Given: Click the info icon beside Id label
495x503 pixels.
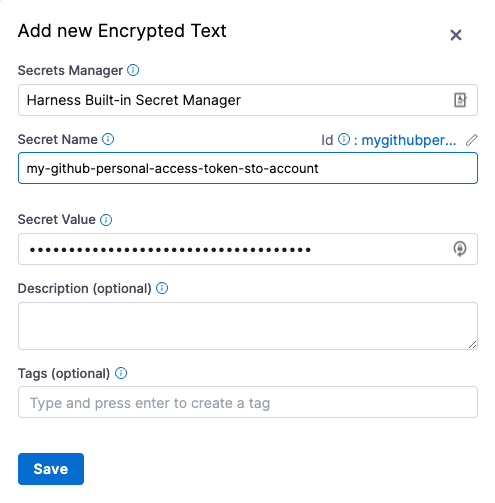Looking at the screenshot, I should [344, 139].
